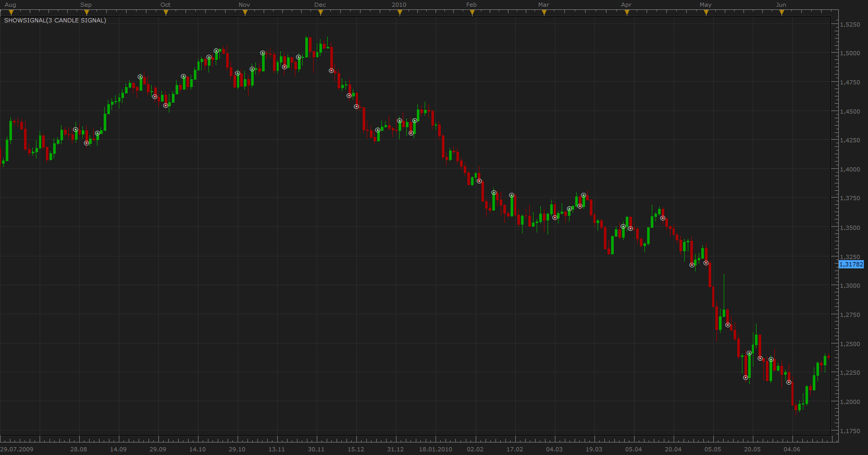Viewport: 868px width, 455px height.
Task: Click the current price tag 1,31782
Action: coord(851,264)
